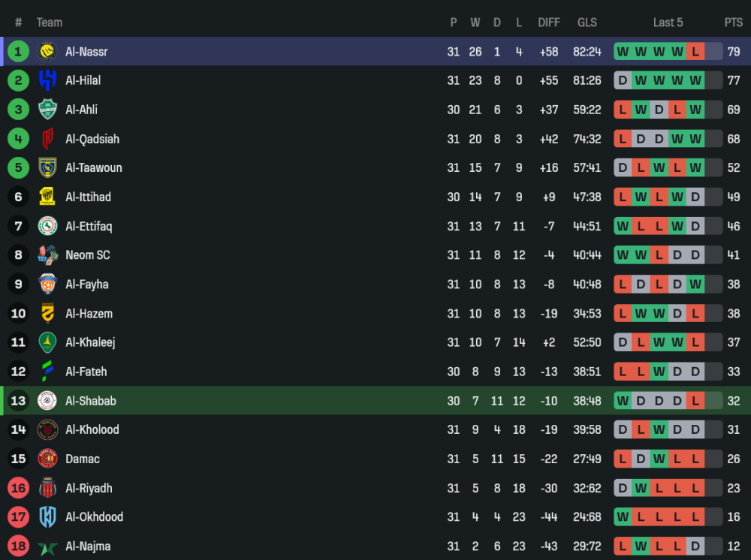Sort by the DIFF column header
The image size is (751, 560).
[x=549, y=23]
